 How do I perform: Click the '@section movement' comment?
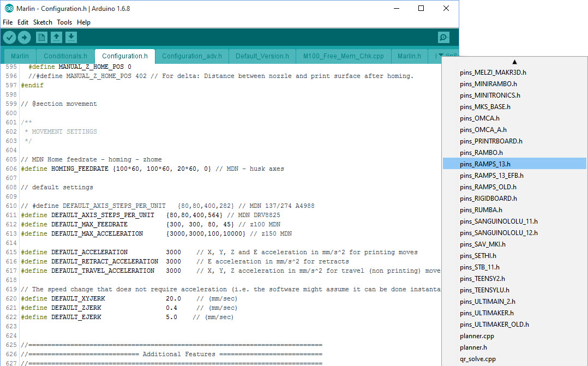(x=59, y=104)
